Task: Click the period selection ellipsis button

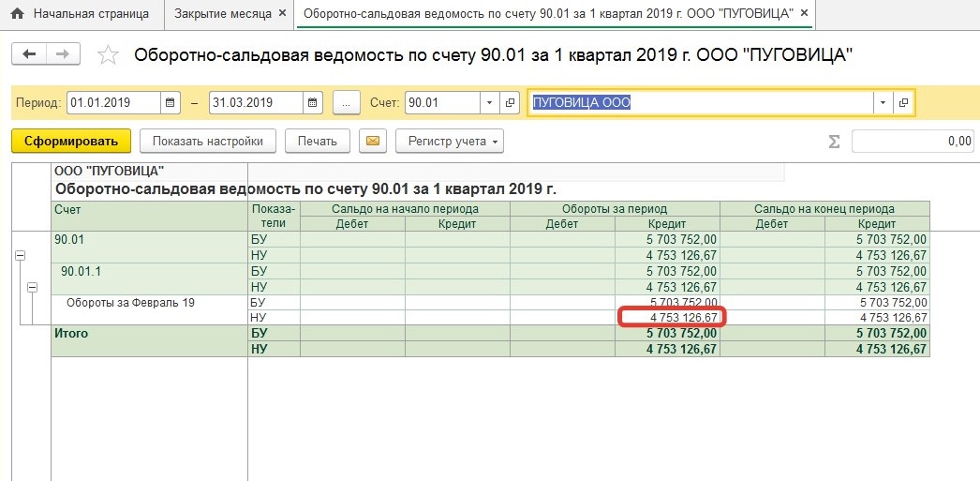Action: tap(346, 102)
